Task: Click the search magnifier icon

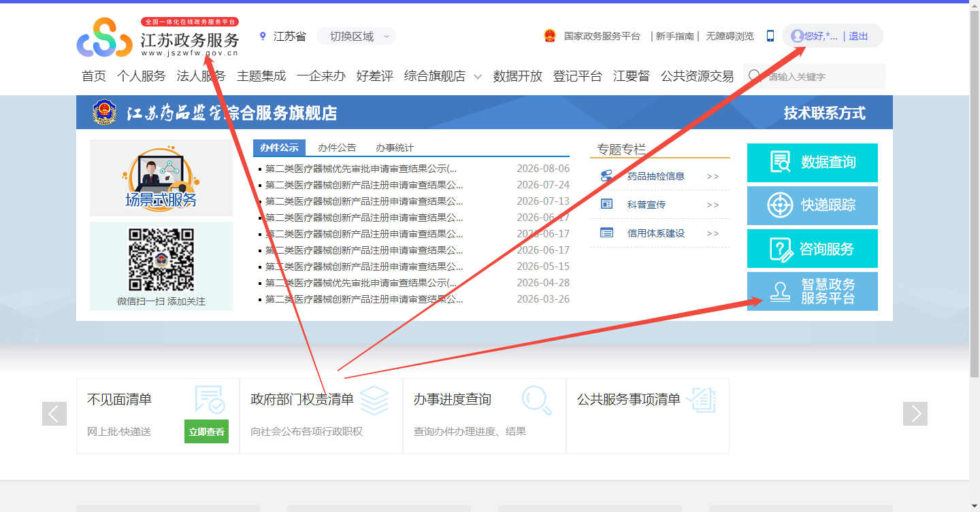Action: tap(755, 76)
